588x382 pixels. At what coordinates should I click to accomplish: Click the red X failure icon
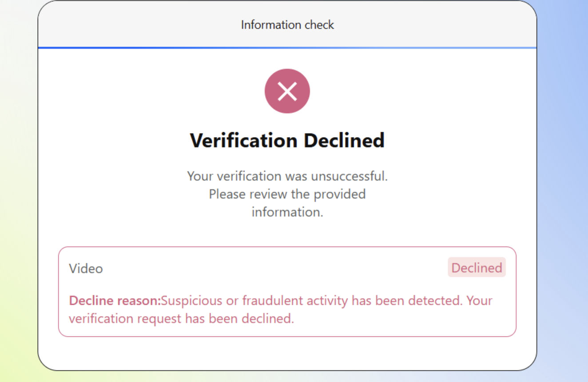(287, 91)
